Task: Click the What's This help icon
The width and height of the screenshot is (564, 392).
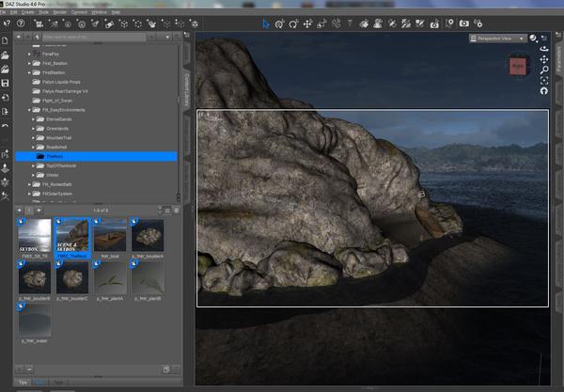Action: (8, 22)
